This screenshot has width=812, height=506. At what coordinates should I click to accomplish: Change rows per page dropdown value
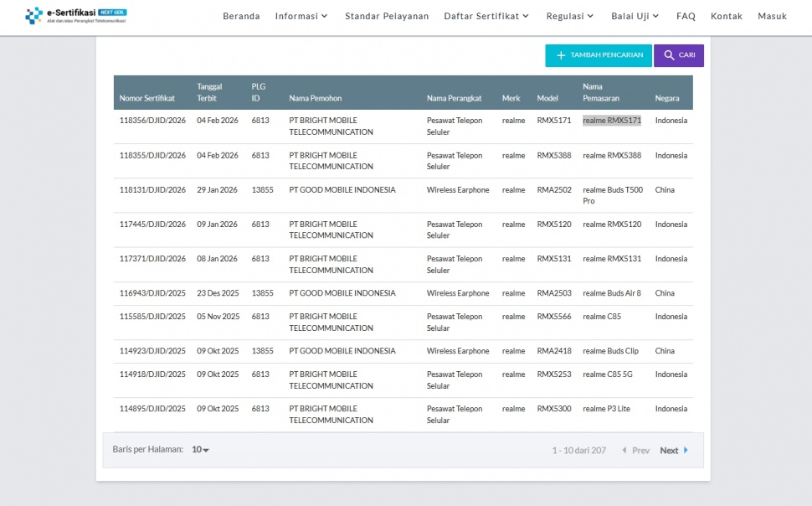click(x=200, y=450)
